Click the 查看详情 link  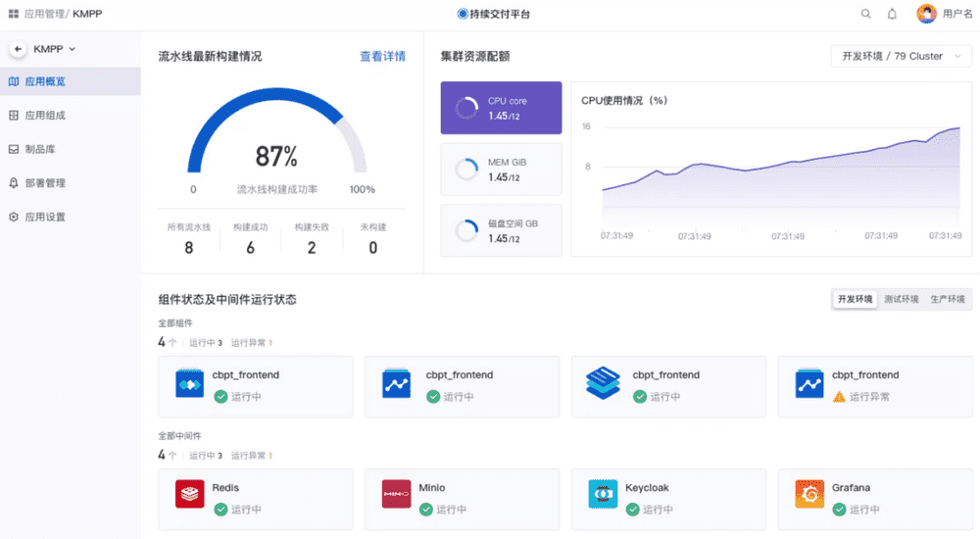tap(382, 56)
